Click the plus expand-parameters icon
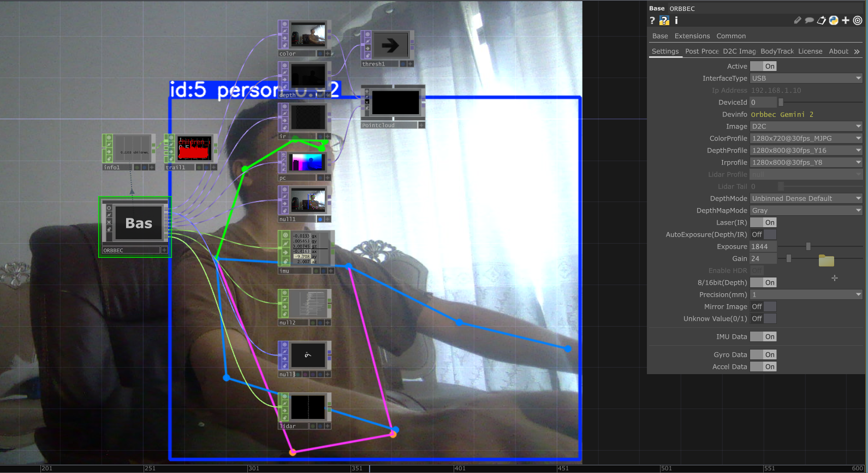The width and height of the screenshot is (868, 473). pyautogui.click(x=846, y=20)
